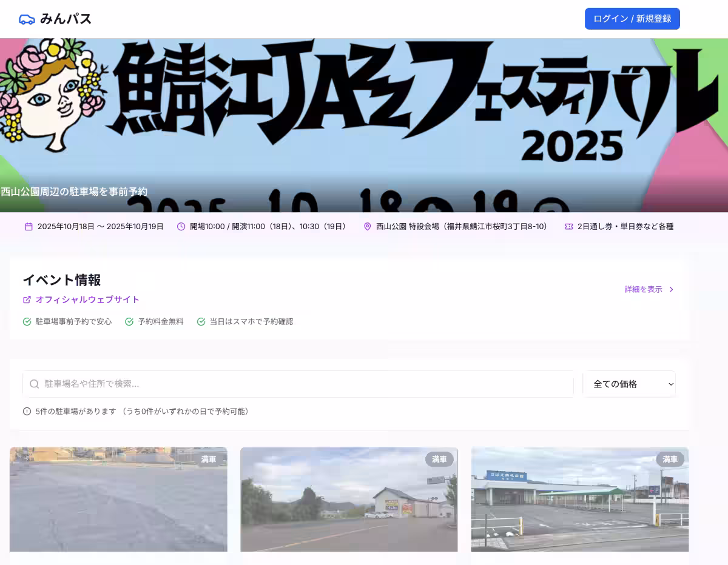The width and height of the screenshot is (728, 565).
Task: Focus the parking name or address search field
Action: coord(303,384)
